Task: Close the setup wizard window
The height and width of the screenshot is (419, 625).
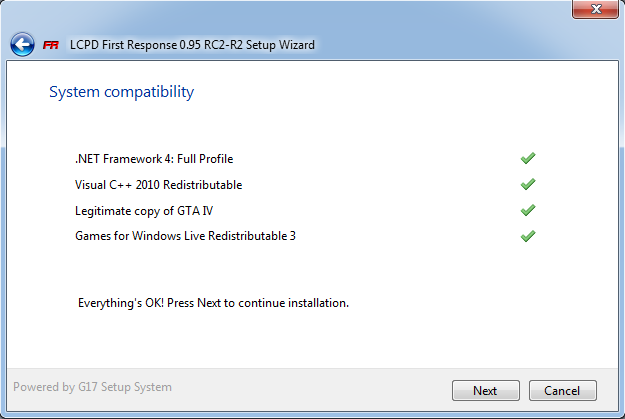Action: [x=595, y=10]
